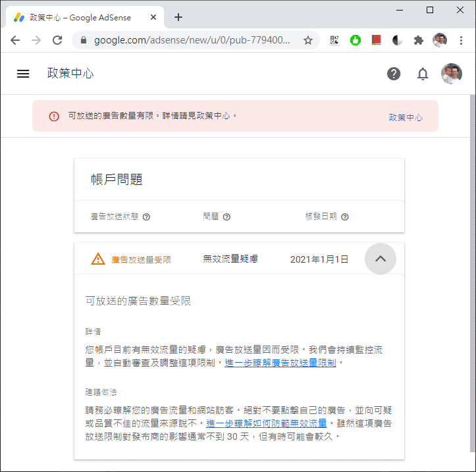This screenshot has width=476, height=472.
Task: Click the 政策中心 page title
Action: pyautogui.click(x=70, y=74)
